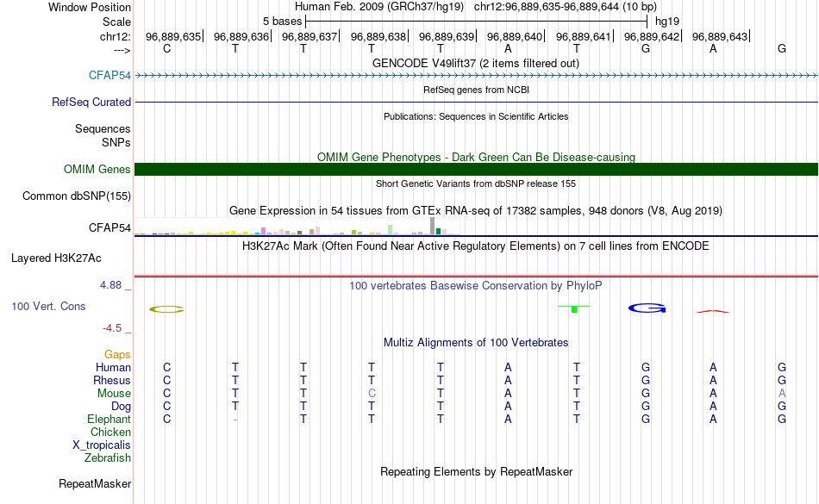Click the orange Gaps label
Screen dimensions: 819x504
pos(117,355)
